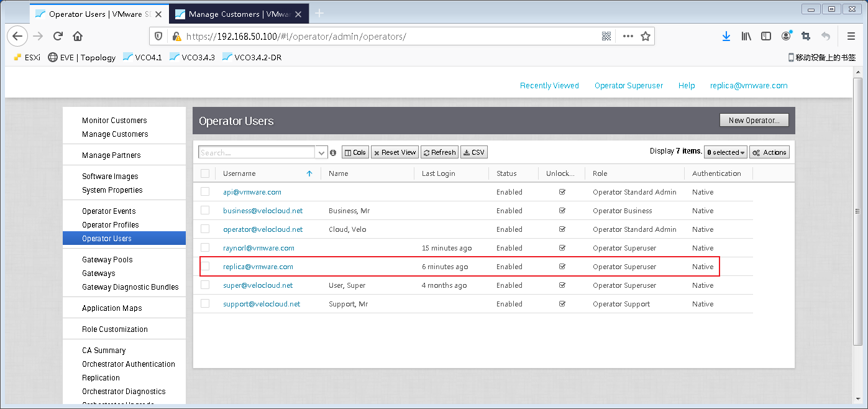Click the tracking protection shield icon
The width and height of the screenshot is (868, 409).
point(159,36)
